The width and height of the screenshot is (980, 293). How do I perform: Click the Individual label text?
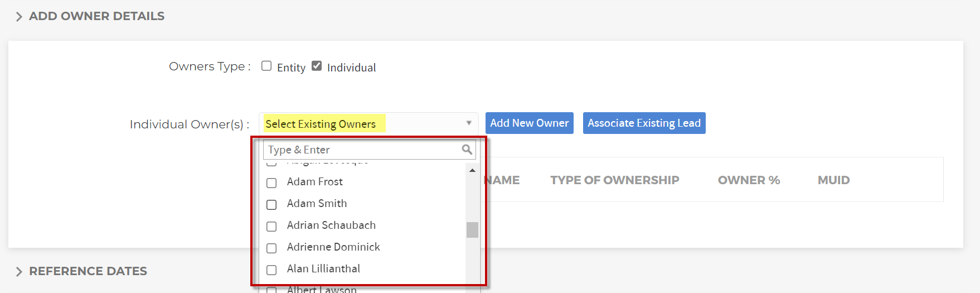pos(352,68)
